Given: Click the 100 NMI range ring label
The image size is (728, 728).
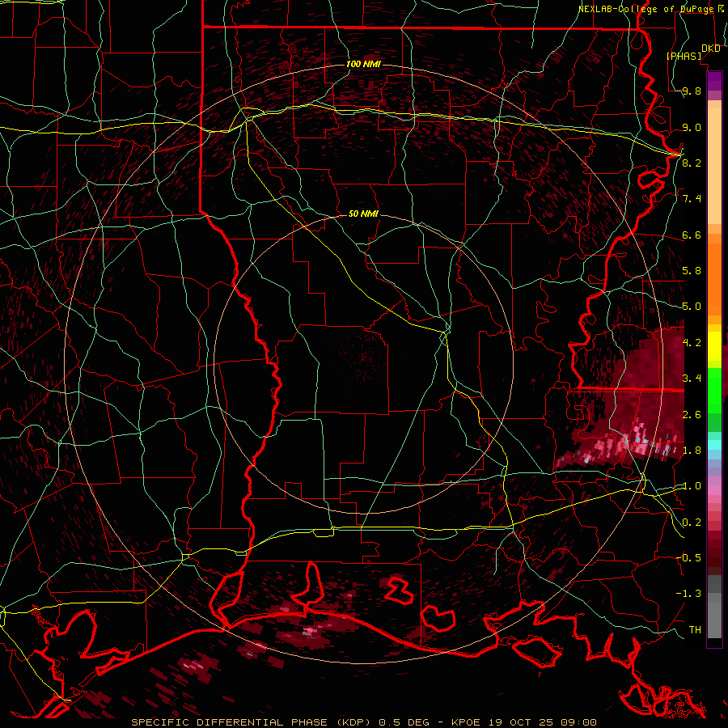Looking at the screenshot, I should [x=363, y=64].
